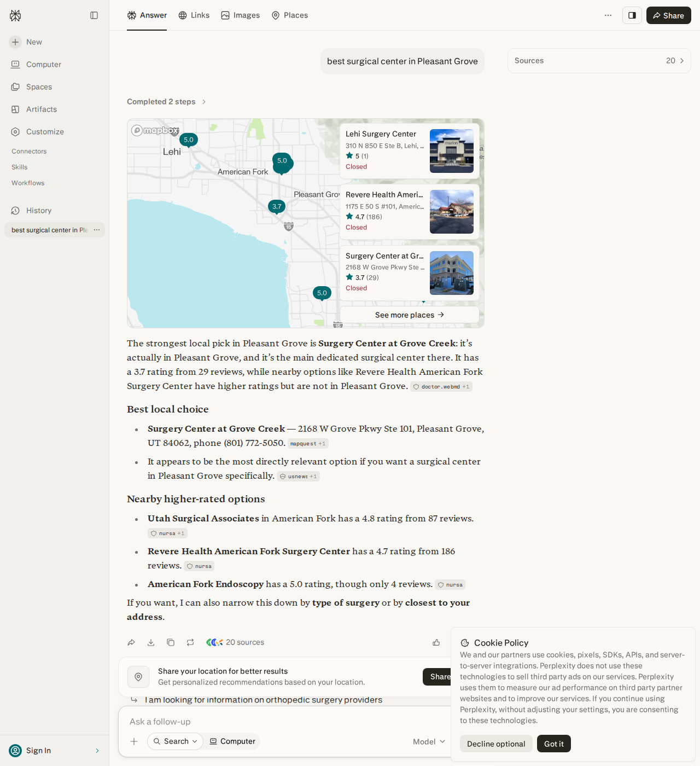Image resolution: width=700 pixels, height=766 pixels.
Task: Toggle the right side panel view
Action: point(632,15)
